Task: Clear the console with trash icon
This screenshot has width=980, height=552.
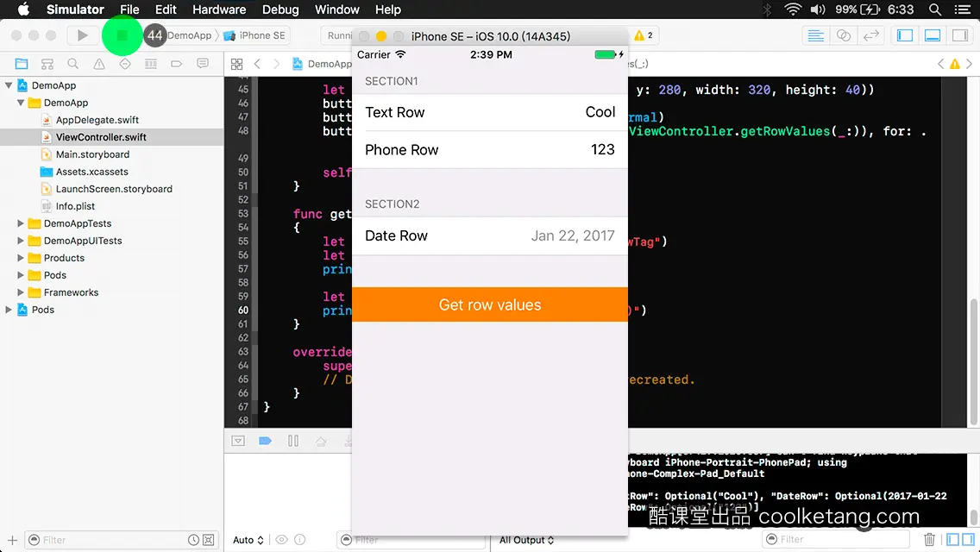Action: [x=929, y=539]
